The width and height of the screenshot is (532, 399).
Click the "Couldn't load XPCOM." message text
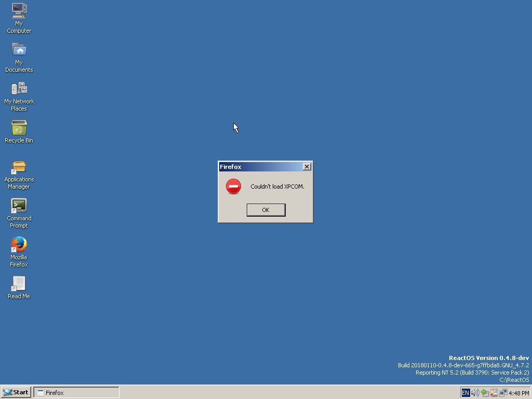point(277,187)
